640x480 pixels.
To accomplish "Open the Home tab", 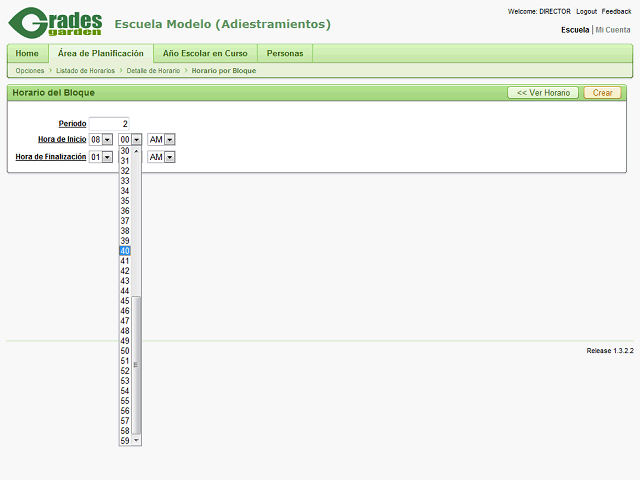I will pos(27,53).
